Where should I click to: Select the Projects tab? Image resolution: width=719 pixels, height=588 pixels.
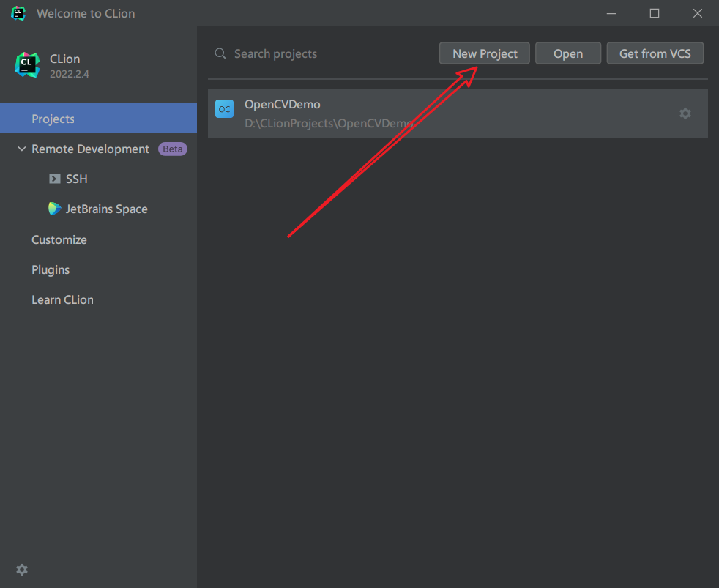click(x=99, y=119)
